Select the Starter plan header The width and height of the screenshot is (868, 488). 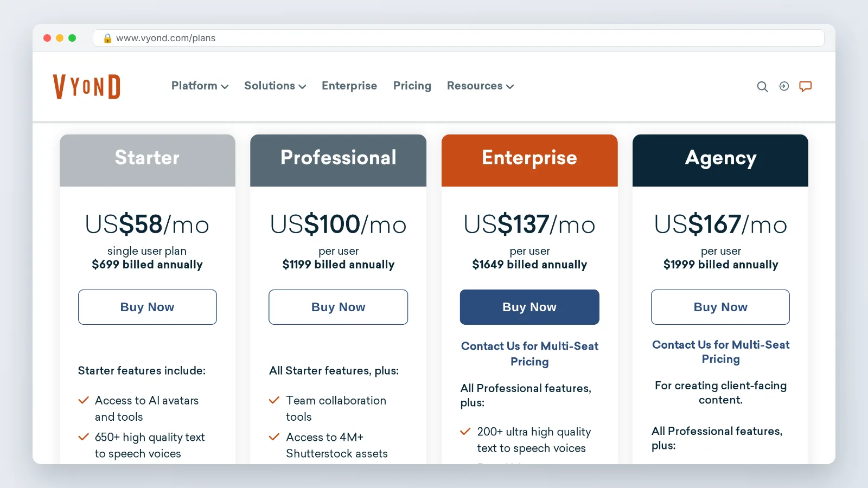point(148,160)
